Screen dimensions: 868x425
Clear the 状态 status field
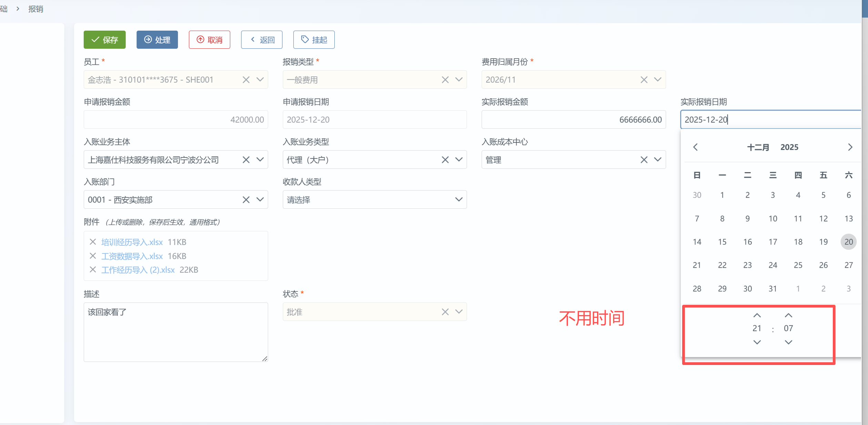pyautogui.click(x=445, y=312)
